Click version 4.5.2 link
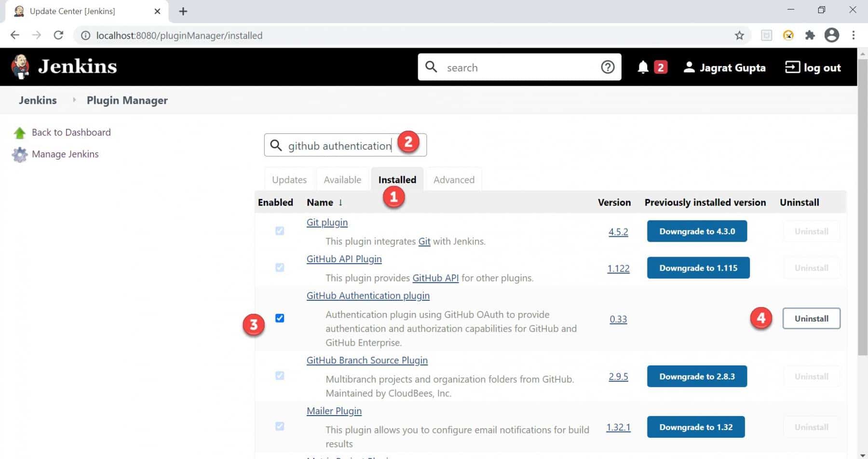This screenshot has width=868, height=459. pyautogui.click(x=618, y=232)
